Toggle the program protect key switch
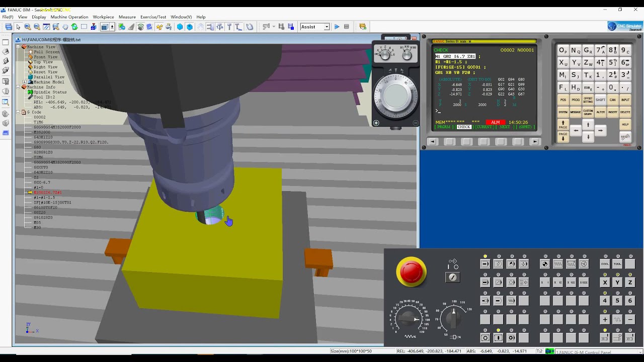This screenshot has height=362, width=644. point(453,277)
